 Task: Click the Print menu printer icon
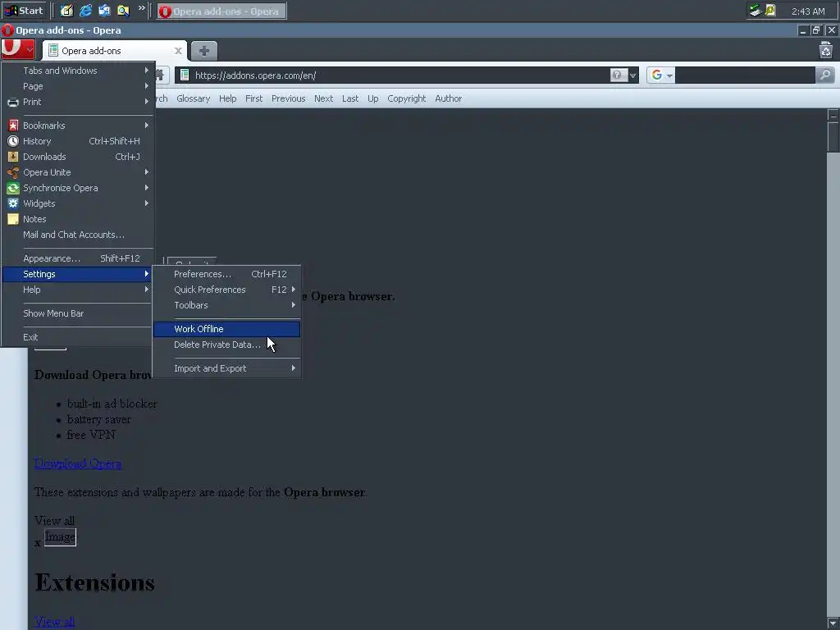(13, 102)
